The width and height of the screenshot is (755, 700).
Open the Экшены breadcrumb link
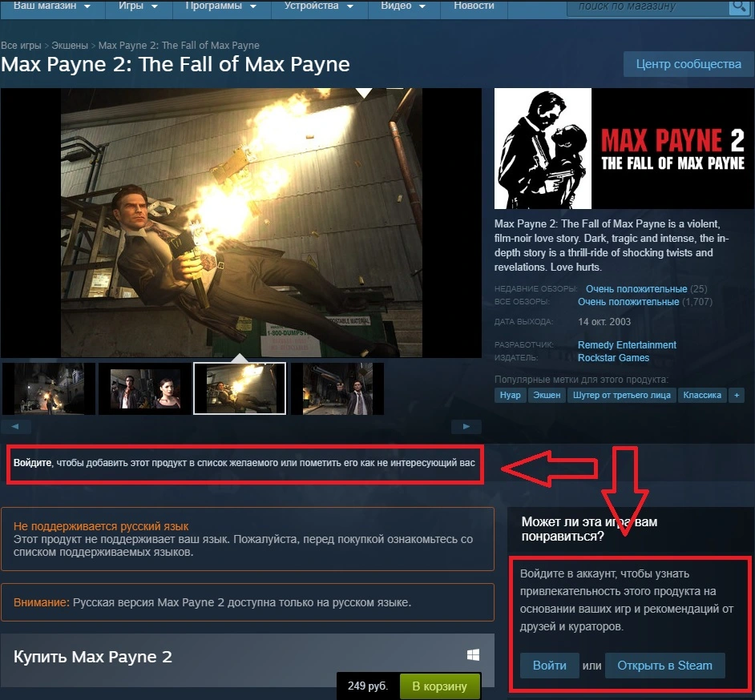pos(70,45)
